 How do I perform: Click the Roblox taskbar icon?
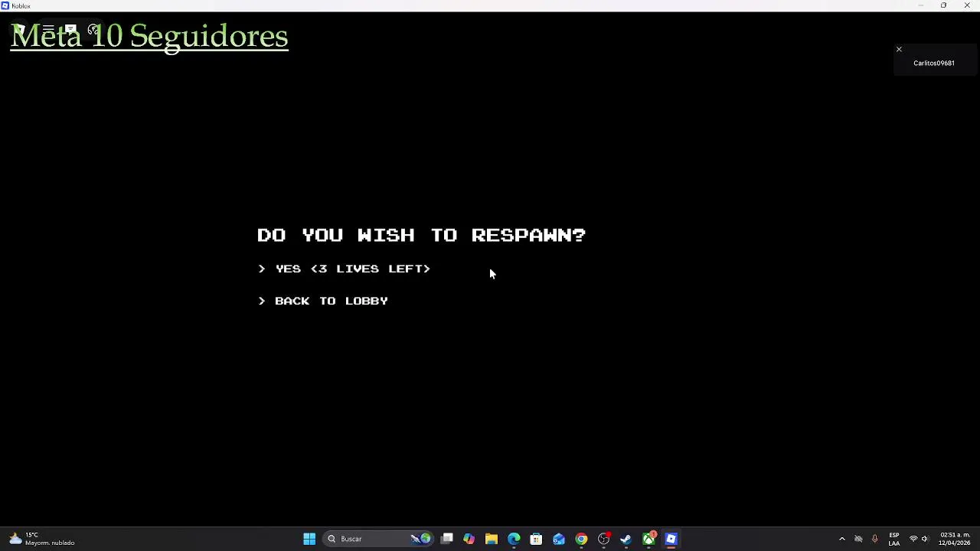coord(671,539)
